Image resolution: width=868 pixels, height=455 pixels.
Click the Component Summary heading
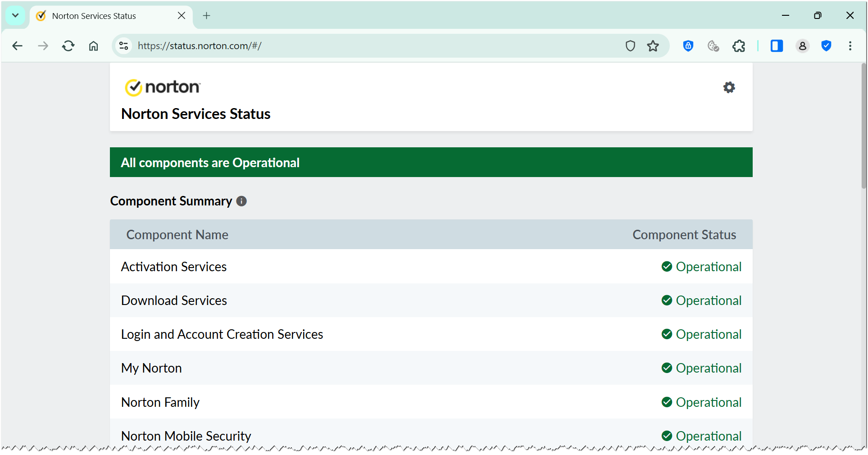coord(171,201)
